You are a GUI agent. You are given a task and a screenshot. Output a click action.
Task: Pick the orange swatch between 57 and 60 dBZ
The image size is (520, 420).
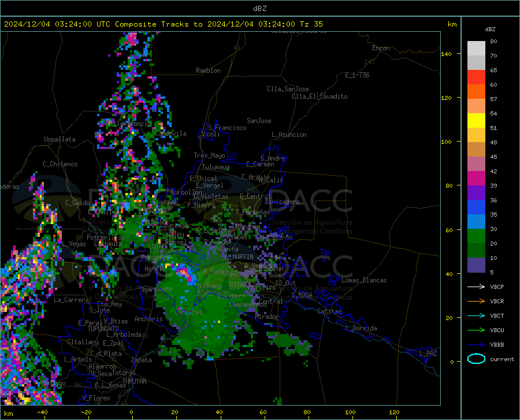coord(476,92)
